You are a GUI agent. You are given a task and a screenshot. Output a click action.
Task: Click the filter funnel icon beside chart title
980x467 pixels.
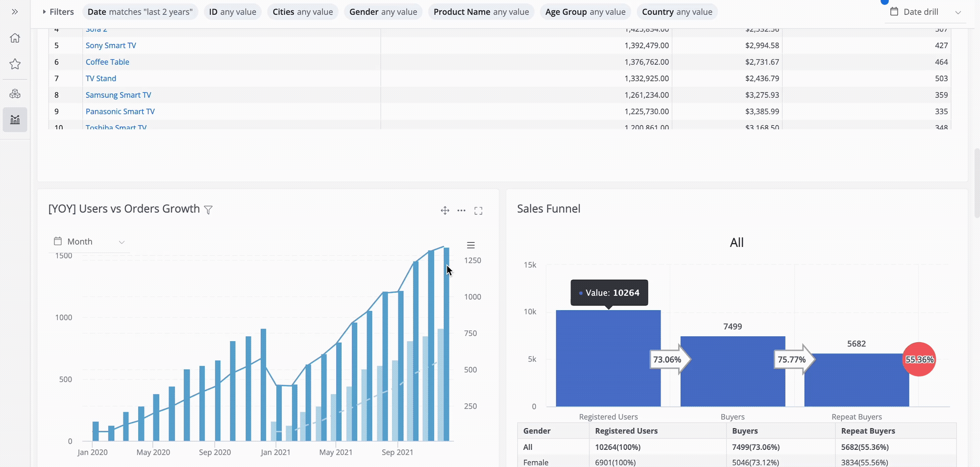[208, 210]
